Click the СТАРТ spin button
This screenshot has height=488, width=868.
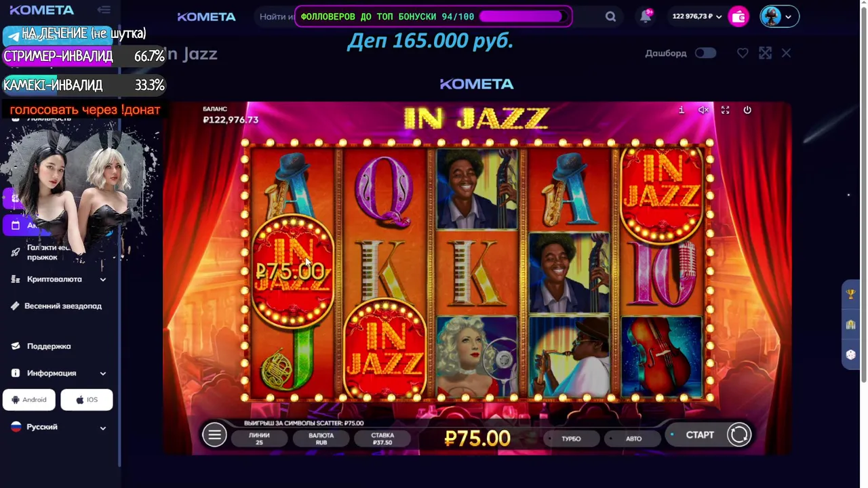[700, 435]
